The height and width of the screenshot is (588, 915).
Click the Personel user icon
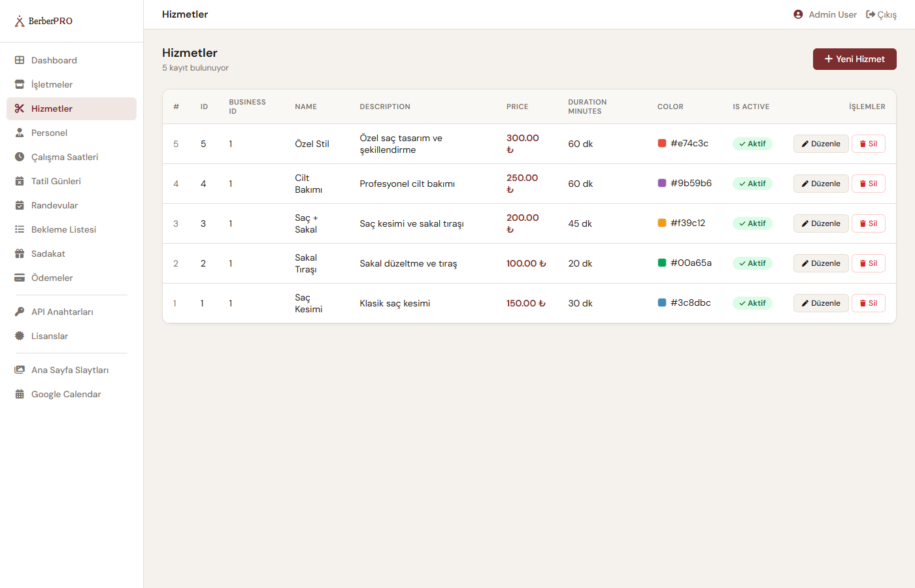[x=20, y=133]
